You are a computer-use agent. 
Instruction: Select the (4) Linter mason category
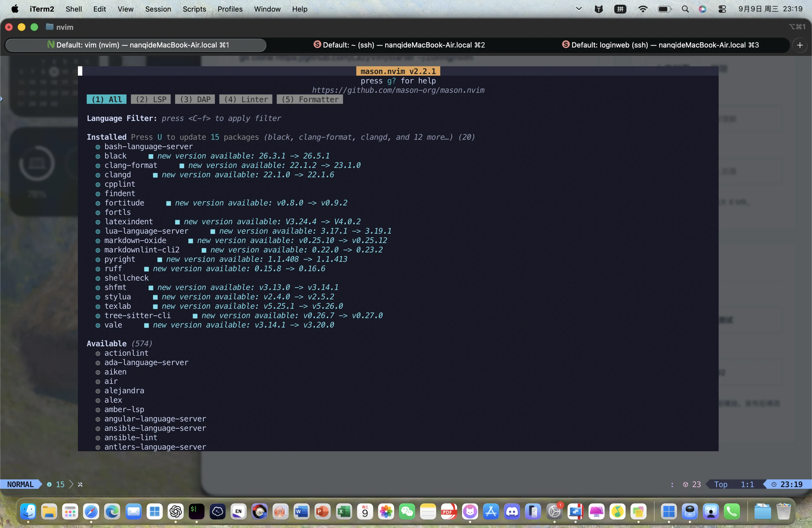point(246,99)
